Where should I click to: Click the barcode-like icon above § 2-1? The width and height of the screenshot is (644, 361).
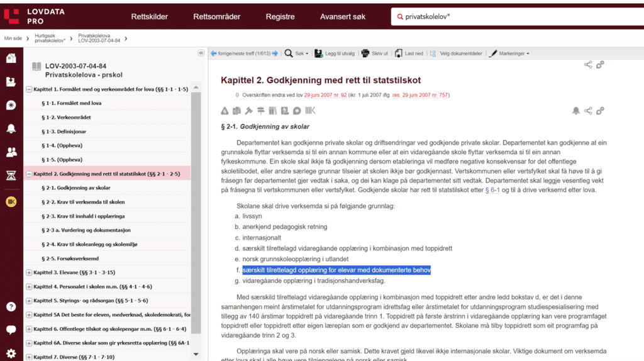310,111
